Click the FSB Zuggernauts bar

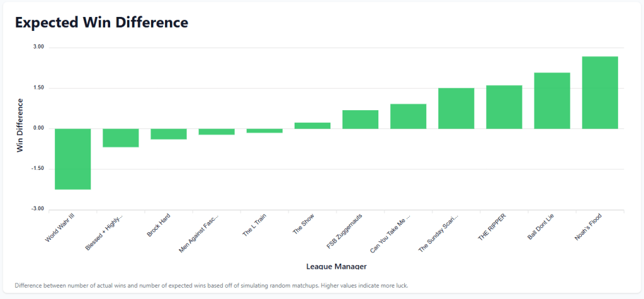tap(360, 120)
